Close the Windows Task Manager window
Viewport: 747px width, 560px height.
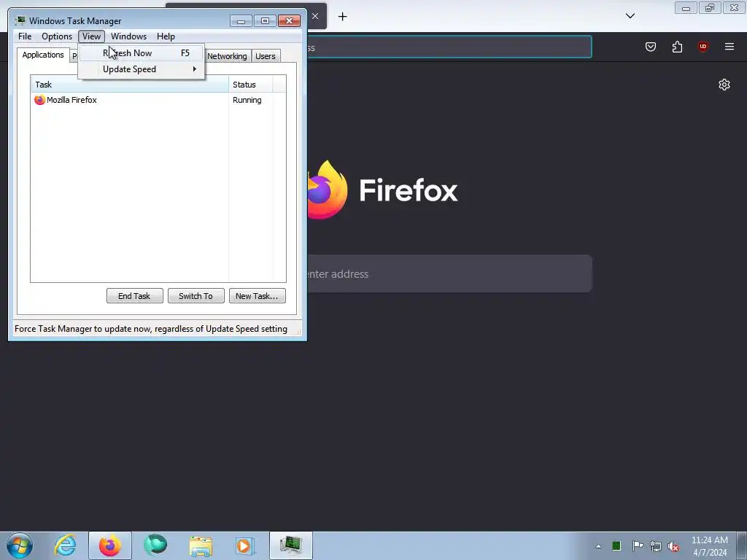[x=289, y=20]
